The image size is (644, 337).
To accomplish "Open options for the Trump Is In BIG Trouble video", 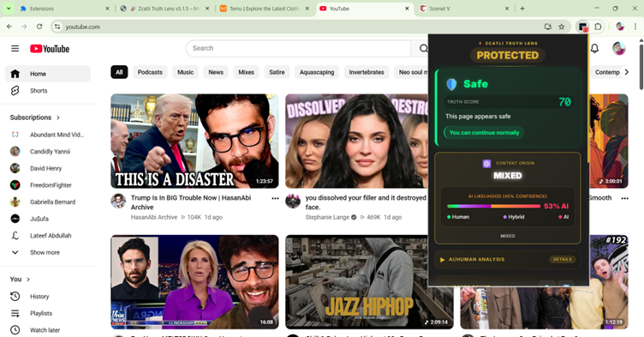I will click(x=275, y=198).
